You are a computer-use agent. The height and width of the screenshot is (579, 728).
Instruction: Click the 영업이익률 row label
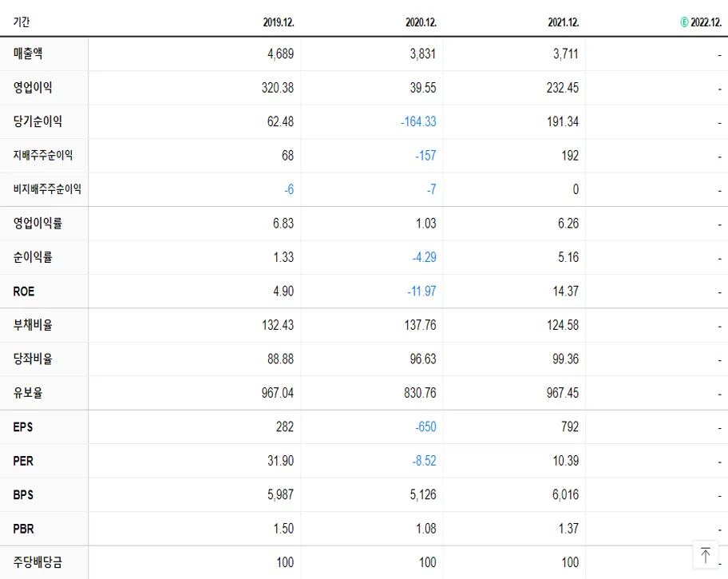point(38,223)
